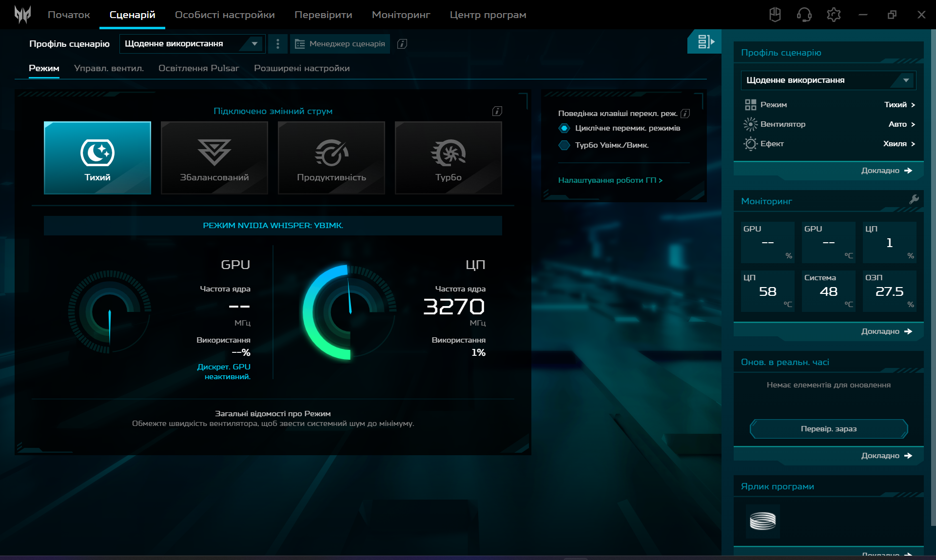This screenshot has width=936, height=560.
Task: Select Турбо Увімк./Вимк. radio option
Action: [x=564, y=145]
